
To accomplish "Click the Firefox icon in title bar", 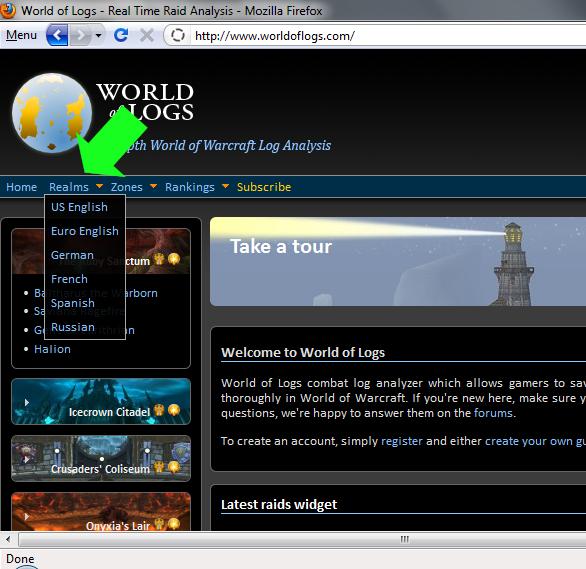I will click(7, 10).
